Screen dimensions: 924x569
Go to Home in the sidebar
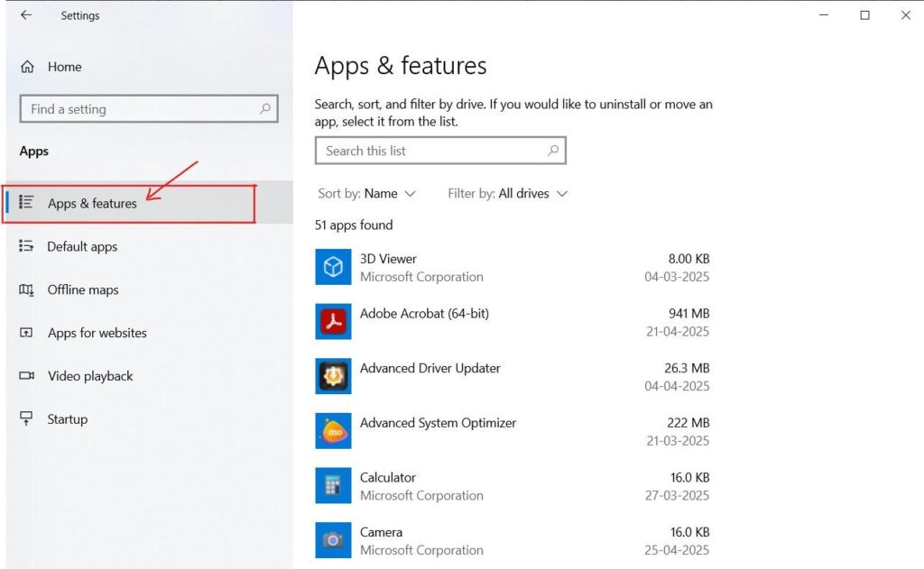64,67
